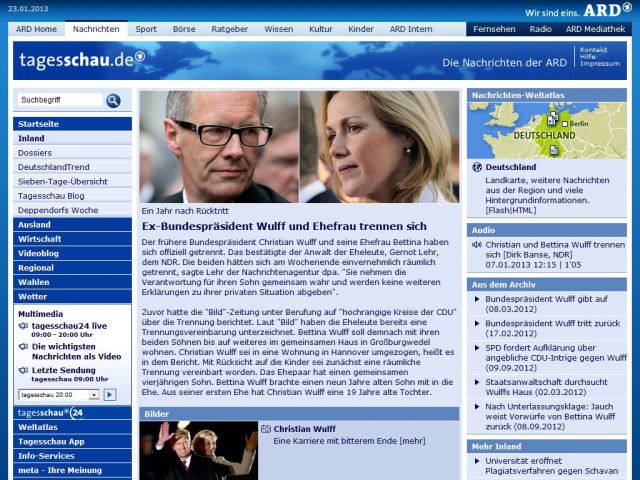Screen dimensions: 640x480
Task: Click the gallery icon beside Christian Wulff
Action: [x=266, y=429]
